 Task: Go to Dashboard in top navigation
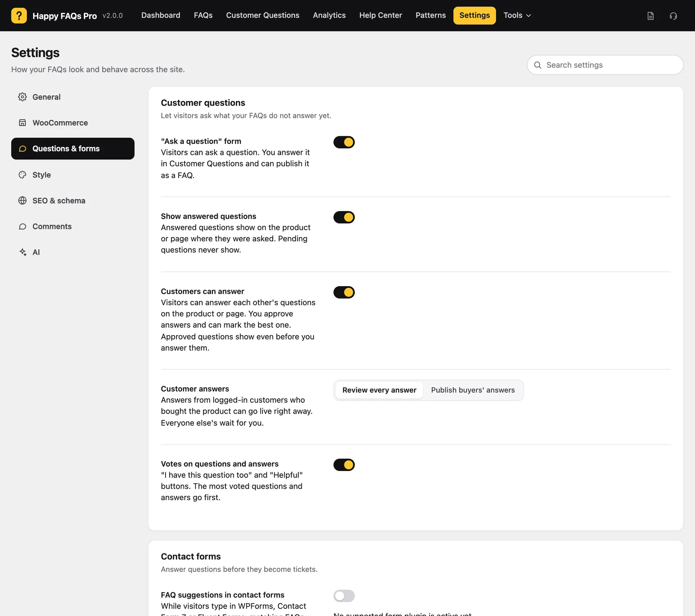pos(161,16)
